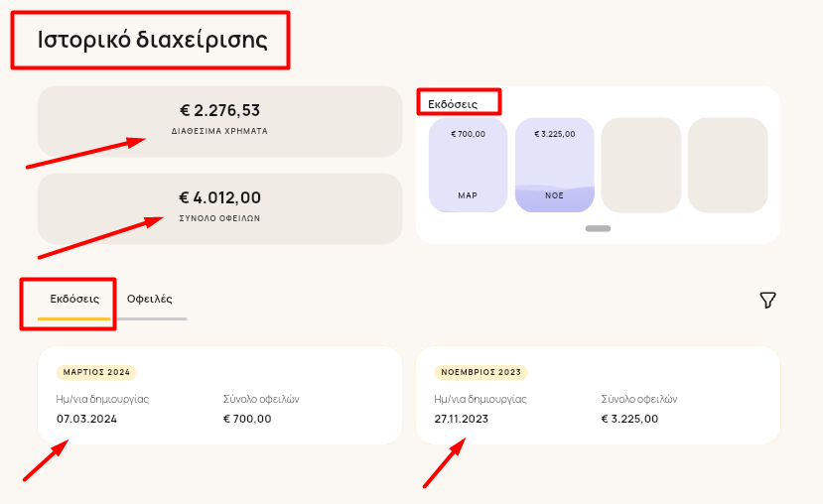Screen dimensions: 823x504
Task: Click the gray carousel scroll indicator
Action: click(598, 228)
